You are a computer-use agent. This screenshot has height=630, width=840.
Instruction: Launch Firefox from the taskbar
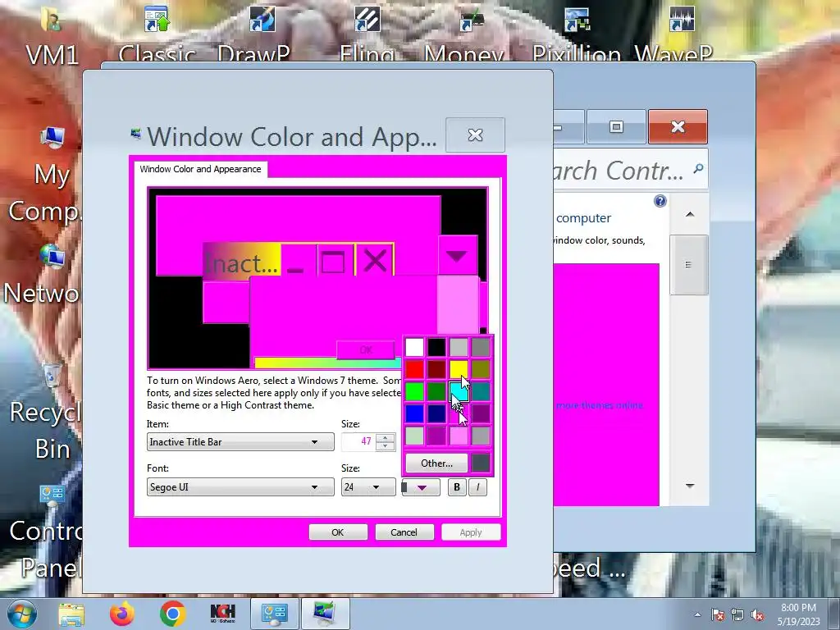[122, 614]
